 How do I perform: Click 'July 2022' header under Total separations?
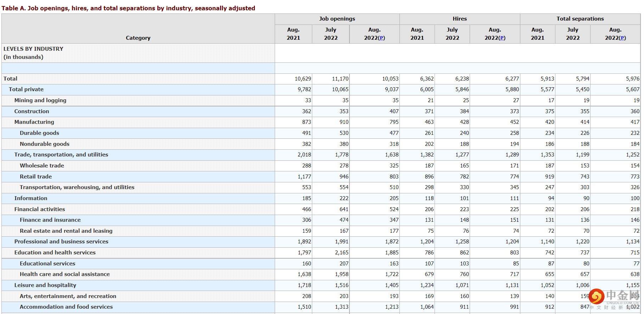(573, 34)
